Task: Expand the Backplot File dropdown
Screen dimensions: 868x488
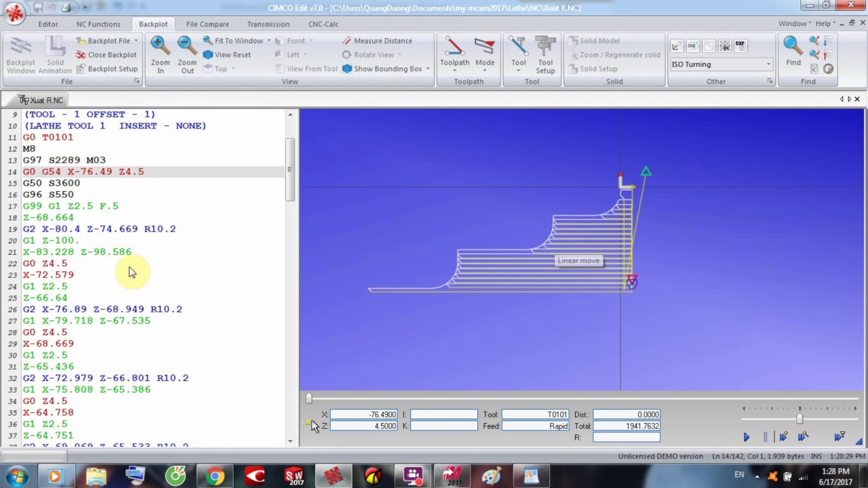Action: coord(136,41)
